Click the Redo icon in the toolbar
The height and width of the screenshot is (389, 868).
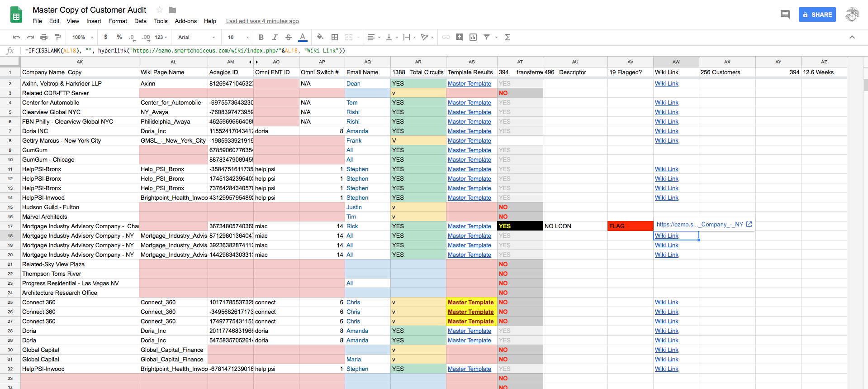(x=30, y=37)
